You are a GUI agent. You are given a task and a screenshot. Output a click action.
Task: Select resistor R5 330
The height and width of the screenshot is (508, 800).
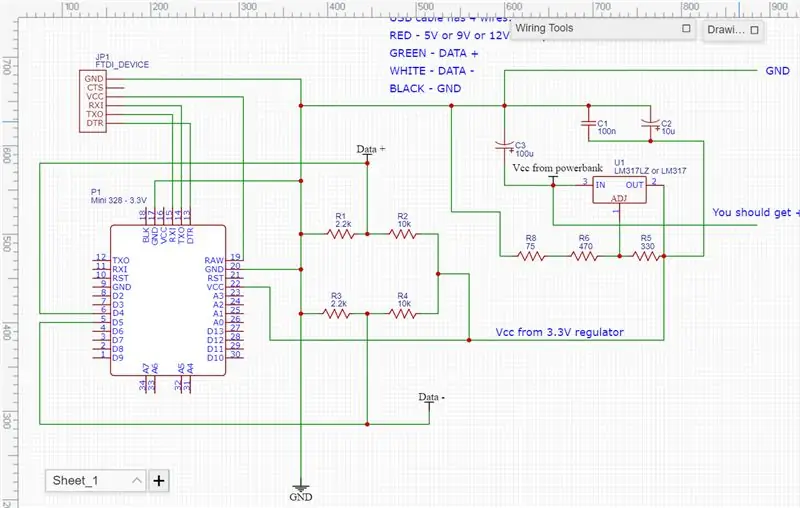[646, 256]
